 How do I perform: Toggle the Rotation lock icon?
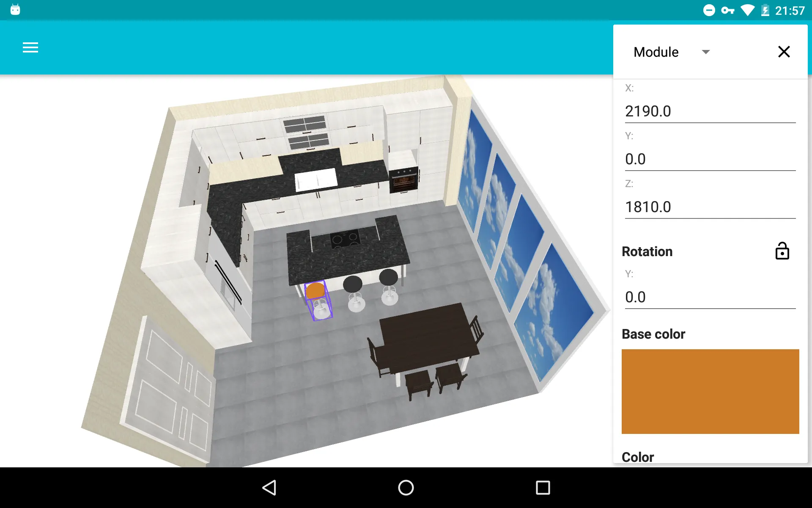tap(782, 251)
